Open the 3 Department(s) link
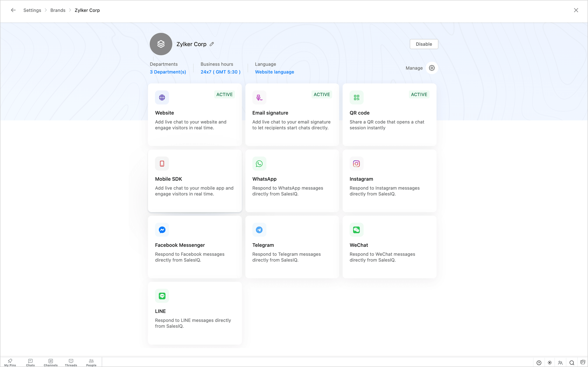 pos(168,72)
